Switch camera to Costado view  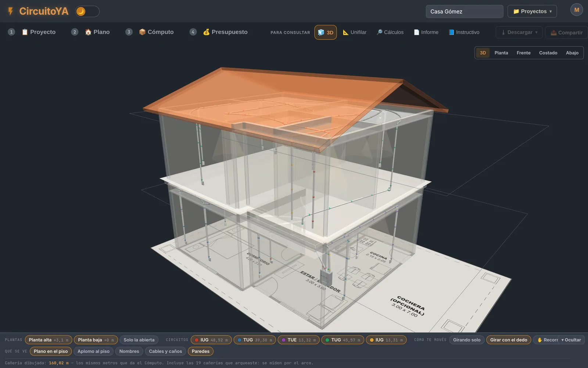pyautogui.click(x=548, y=53)
